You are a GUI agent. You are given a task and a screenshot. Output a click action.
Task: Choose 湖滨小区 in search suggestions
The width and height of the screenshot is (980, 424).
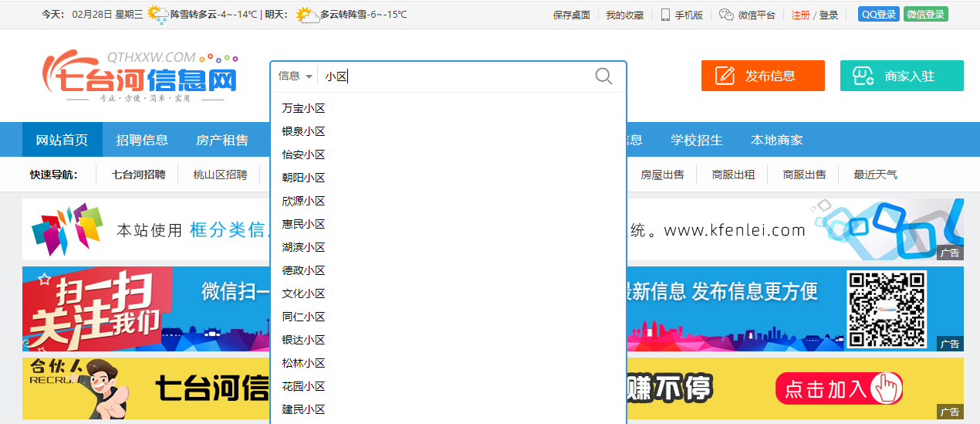[304, 247]
